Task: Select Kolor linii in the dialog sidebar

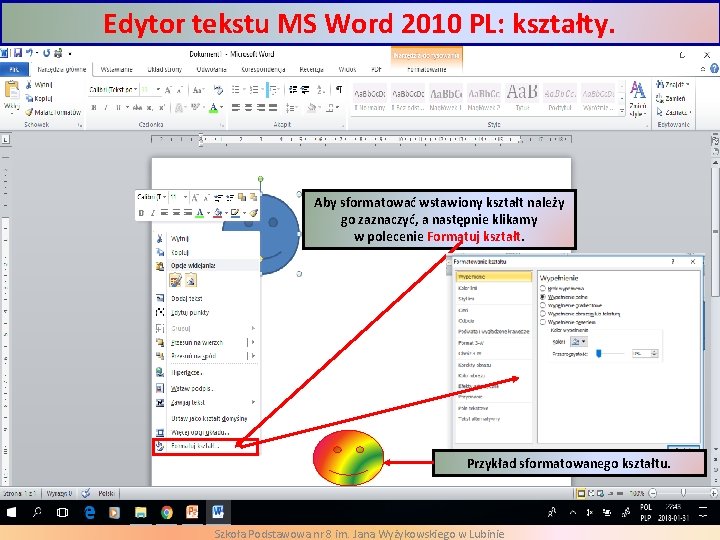Action: (x=494, y=288)
